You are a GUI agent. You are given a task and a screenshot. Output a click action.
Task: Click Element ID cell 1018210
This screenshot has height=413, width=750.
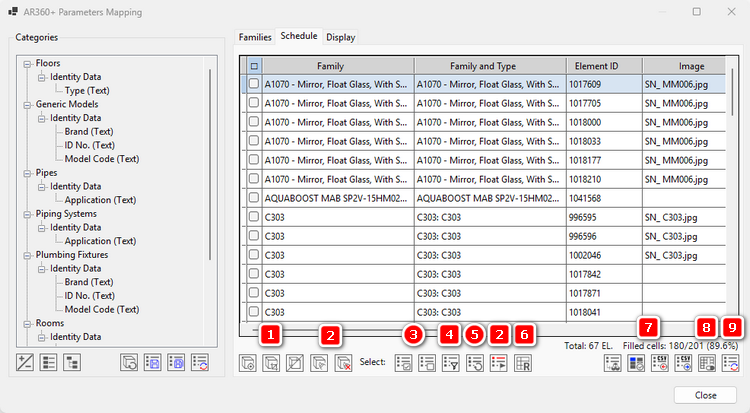604,179
